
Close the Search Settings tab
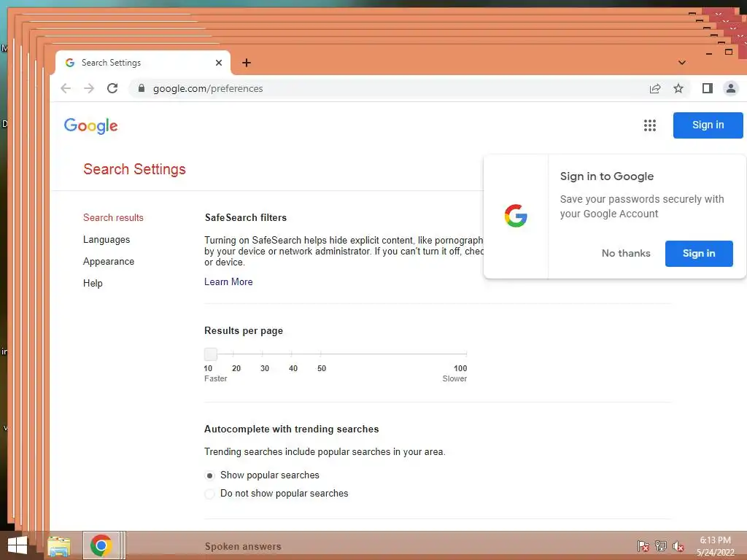pyautogui.click(x=219, y=63)
